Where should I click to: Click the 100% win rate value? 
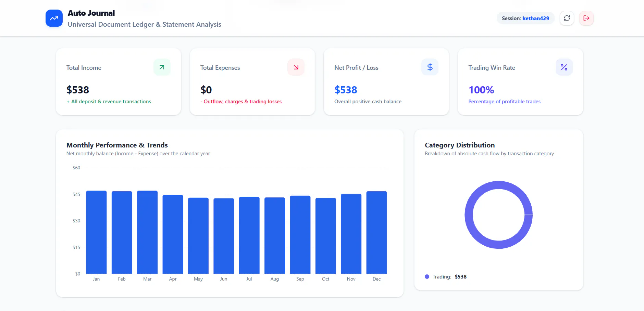pyautogui.click(x=481, y=90)
